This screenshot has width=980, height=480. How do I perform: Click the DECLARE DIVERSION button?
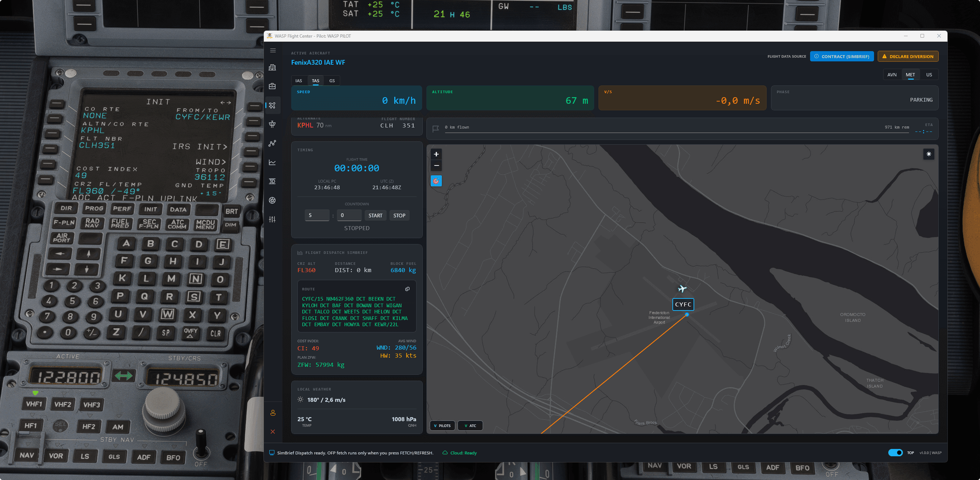click(908, 56)
